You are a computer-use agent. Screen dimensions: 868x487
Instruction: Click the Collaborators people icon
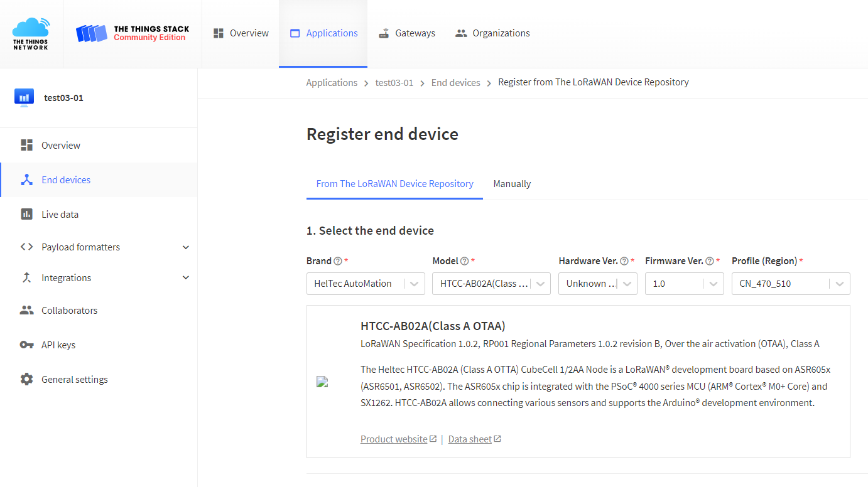point(26,311)
